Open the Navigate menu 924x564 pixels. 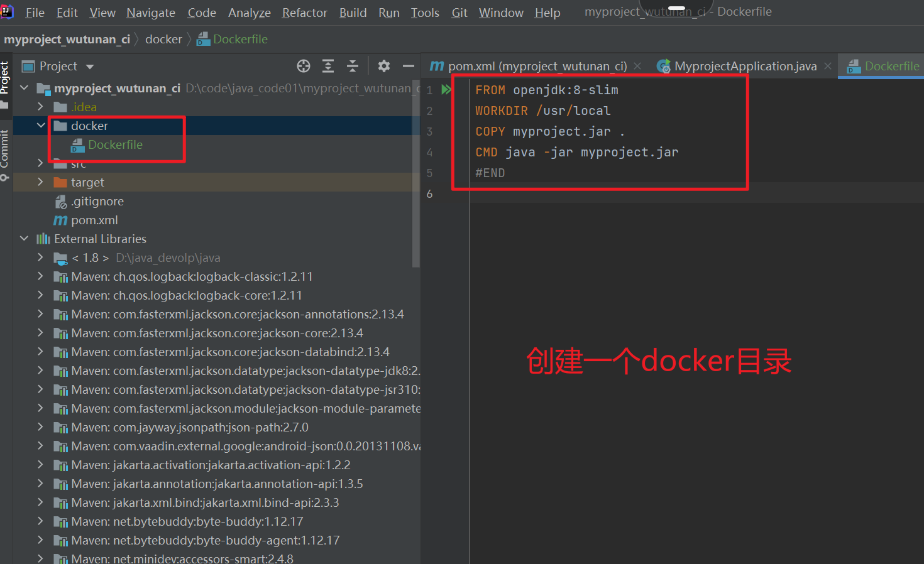tap(151, 13)
